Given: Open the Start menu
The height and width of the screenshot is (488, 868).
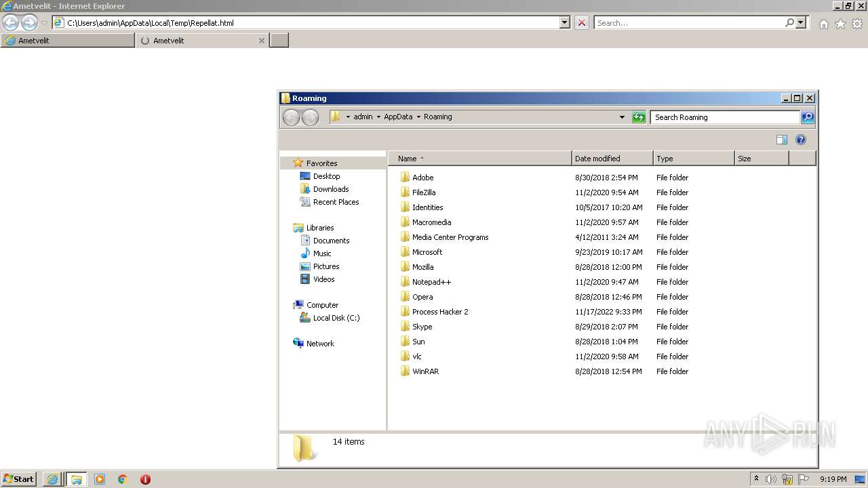Looking at the screenshot, I should click(x=19, y=479).
